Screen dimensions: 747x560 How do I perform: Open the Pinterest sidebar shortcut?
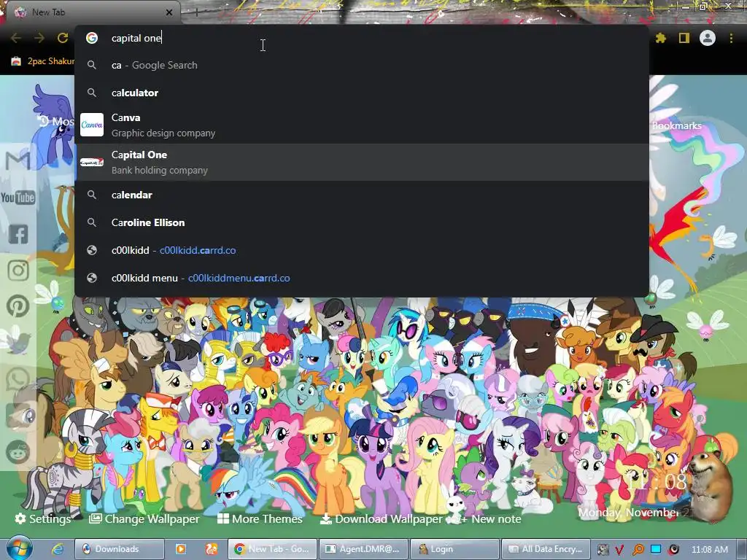(x=18, y=306)
